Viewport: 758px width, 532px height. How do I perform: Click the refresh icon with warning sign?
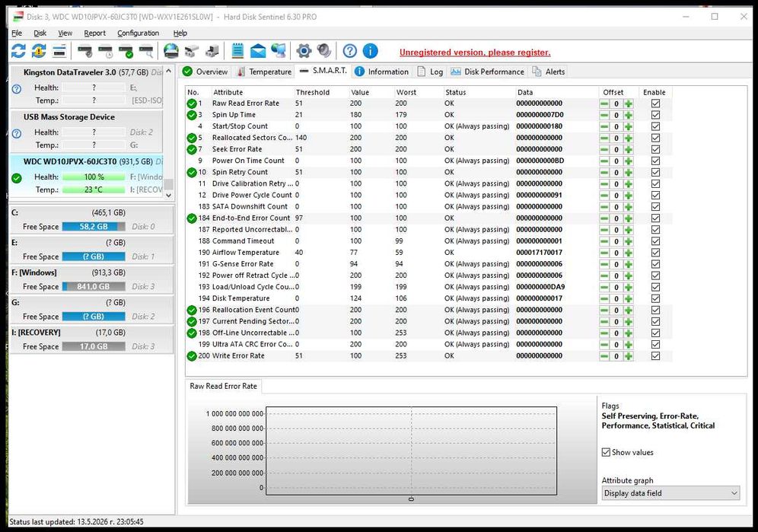(39, 51)
